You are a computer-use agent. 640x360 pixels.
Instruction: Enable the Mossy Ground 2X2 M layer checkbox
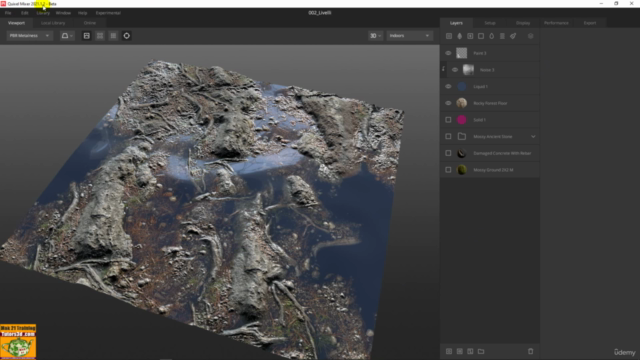(x=448, y=170)
